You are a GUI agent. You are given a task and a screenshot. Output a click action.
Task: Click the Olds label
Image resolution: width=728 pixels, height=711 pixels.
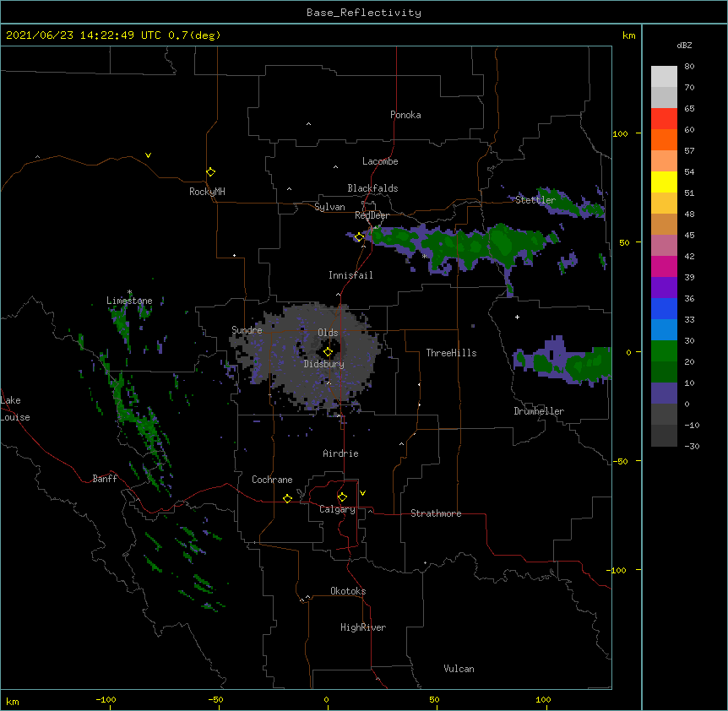click(x=328, y=333)
